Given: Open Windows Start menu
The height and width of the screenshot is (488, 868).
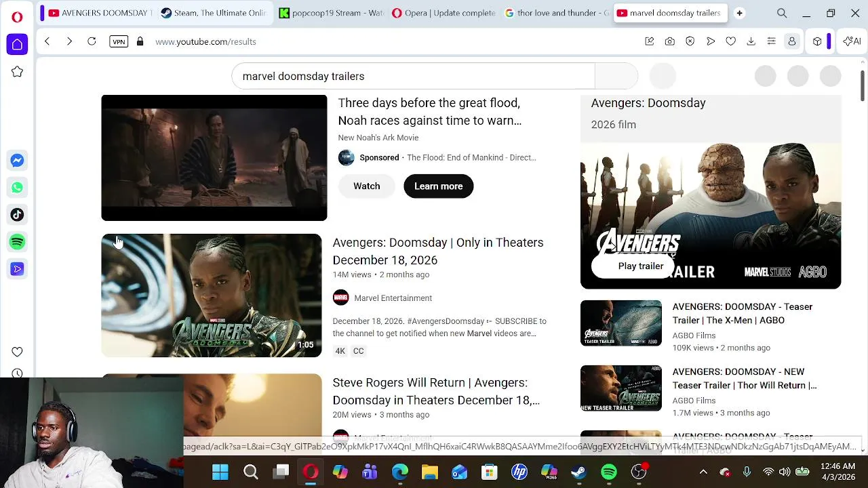Looking at the screenshot, I should pos(220,472).
